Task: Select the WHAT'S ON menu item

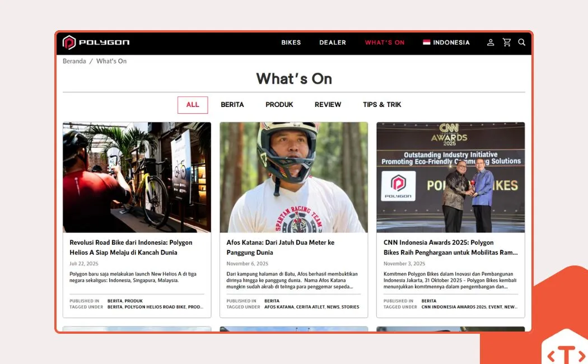Action: click(x=385, y=42)
